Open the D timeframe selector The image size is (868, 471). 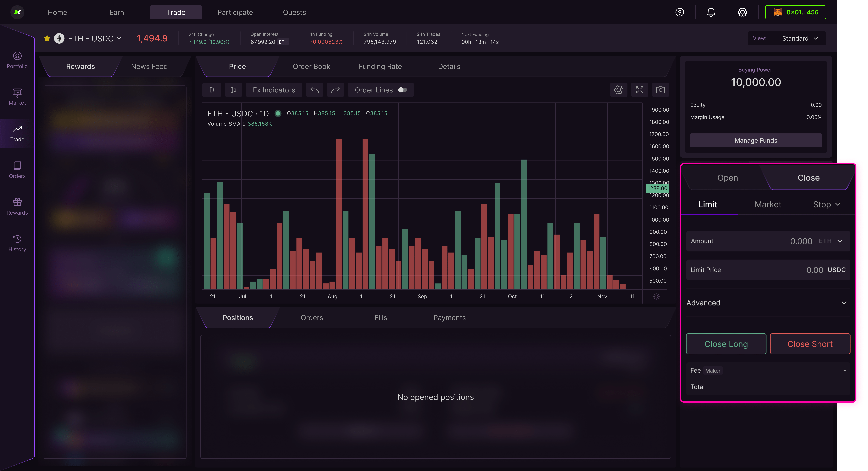(x=212, y=90)
